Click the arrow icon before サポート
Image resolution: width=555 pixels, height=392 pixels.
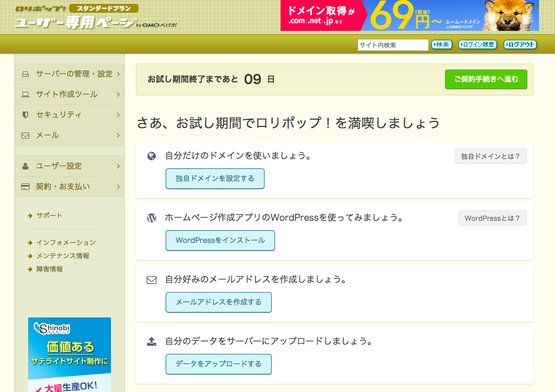[30, 216]
